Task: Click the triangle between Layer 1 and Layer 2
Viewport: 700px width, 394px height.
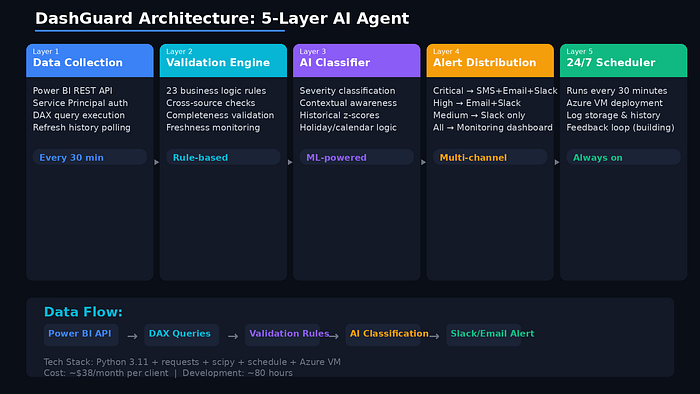Action: [157, 162]
